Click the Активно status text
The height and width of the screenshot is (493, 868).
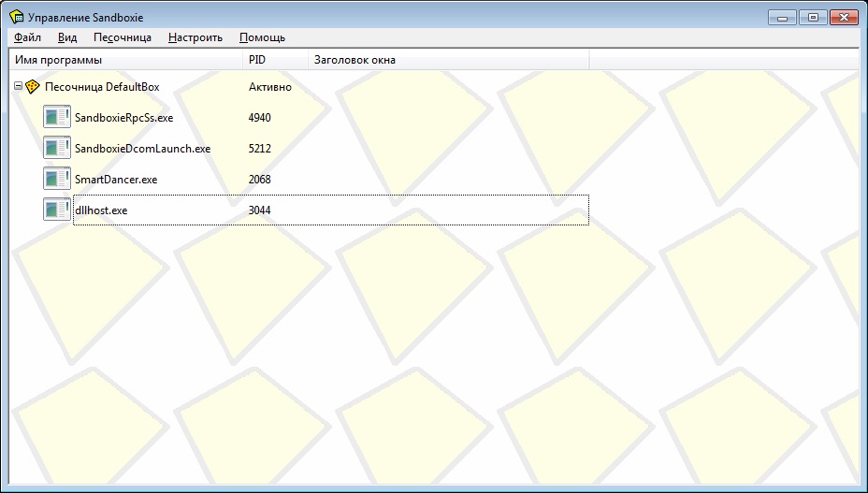[x=270, y=87]
